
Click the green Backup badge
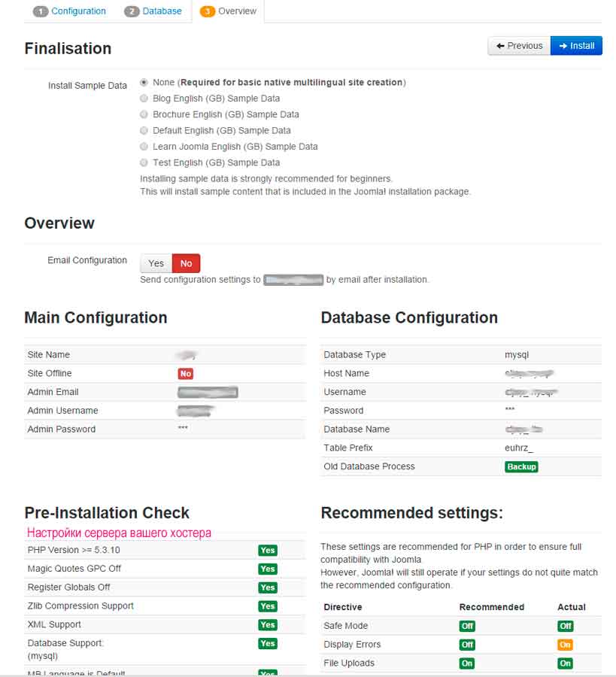[521, 466]
